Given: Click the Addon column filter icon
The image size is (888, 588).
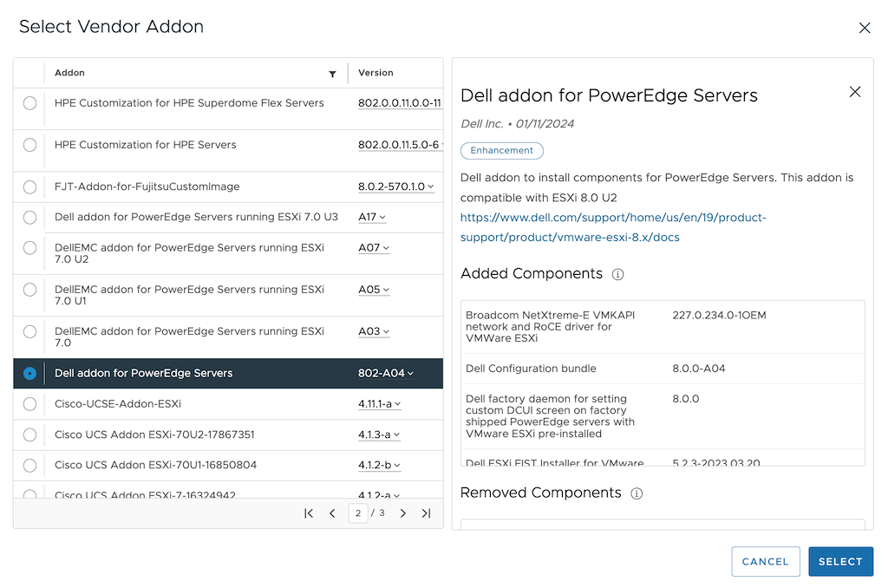Looking at the screenshot, I should (x=332, y=74).
